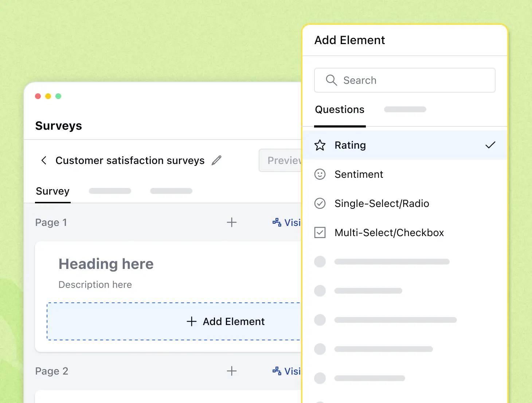The image size is (532, 403).
Task: Focus the Search input in Add Element
Action: pos(405,80)
